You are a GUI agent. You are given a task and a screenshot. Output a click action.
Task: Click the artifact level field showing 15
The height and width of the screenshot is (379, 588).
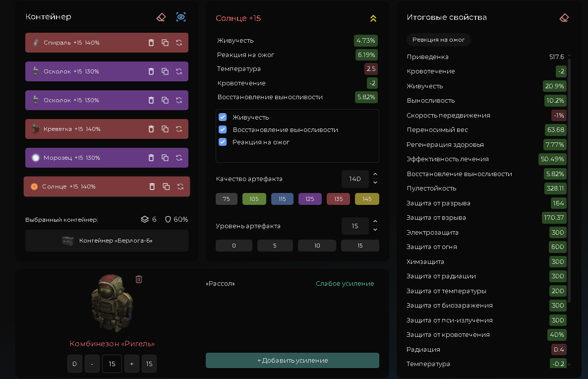(x=355, y=226)
